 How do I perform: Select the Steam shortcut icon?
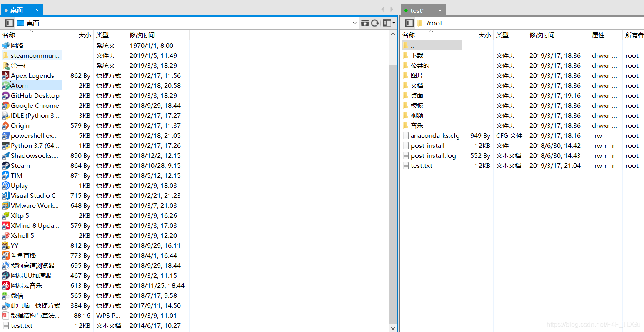pos(5,165)
